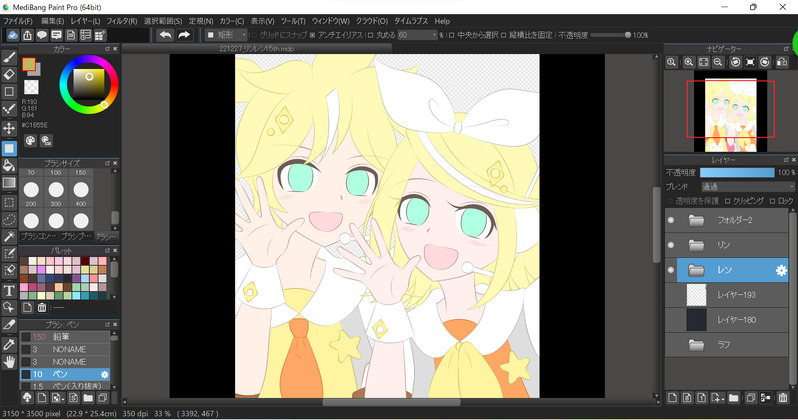Select the Bucket fill tool
This screenshot has width=798, height=420.
tap(9, 165)
